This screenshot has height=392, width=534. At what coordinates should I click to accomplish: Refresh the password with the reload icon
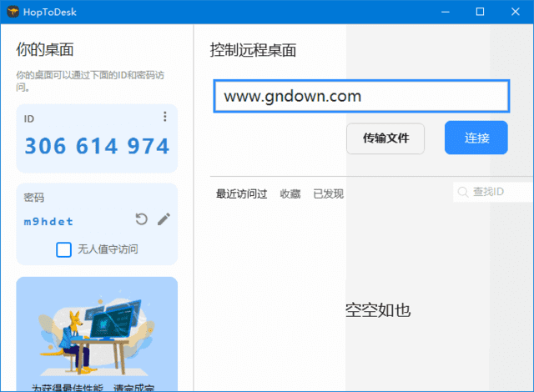tap(141, 219)
